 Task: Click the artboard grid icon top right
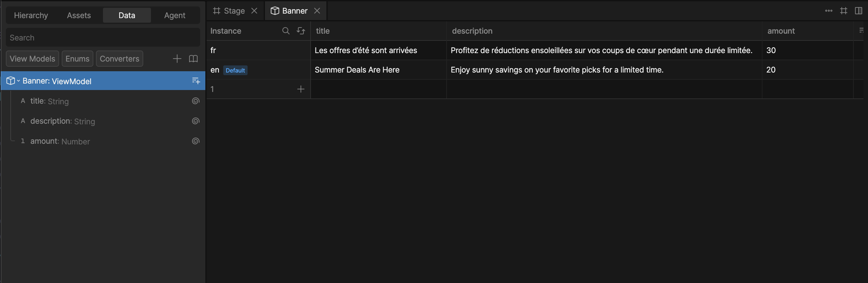[x=843, y=11]
